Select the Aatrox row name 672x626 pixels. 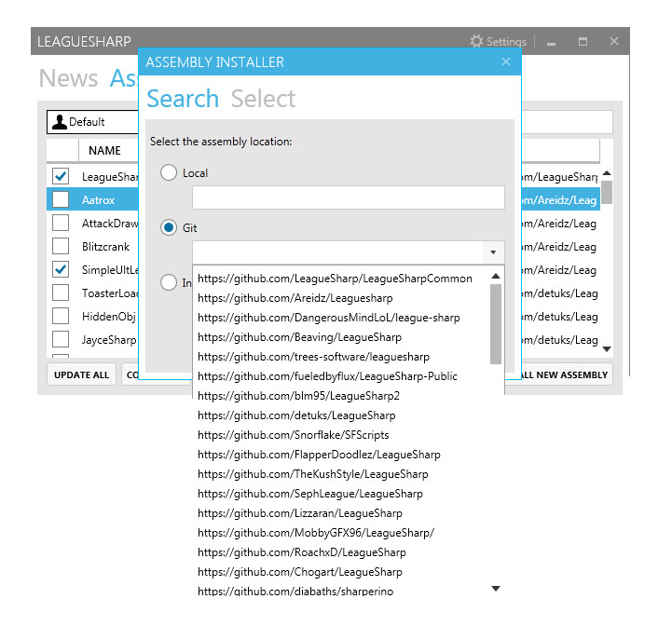[x=98, y=199]
